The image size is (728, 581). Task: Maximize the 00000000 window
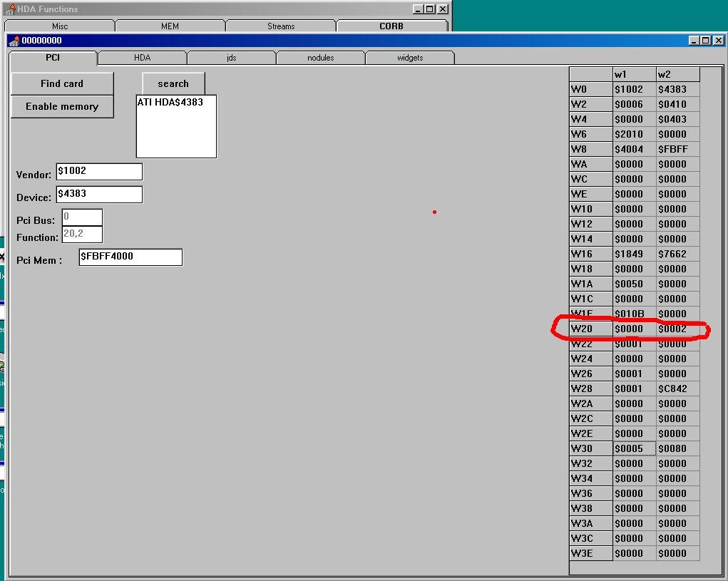pos(706,41)
